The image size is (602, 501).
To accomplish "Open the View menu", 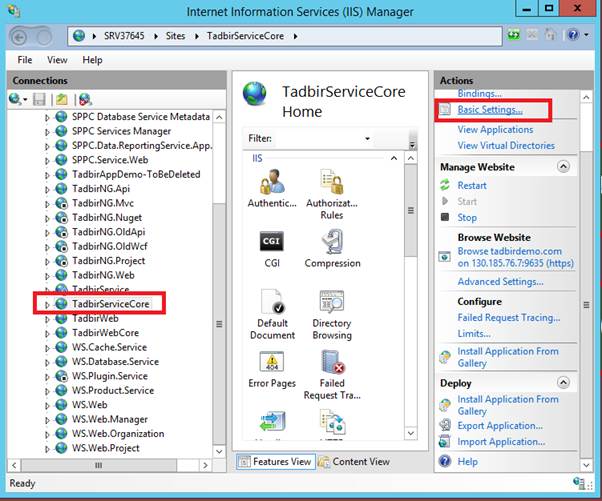I will point(57,60).
